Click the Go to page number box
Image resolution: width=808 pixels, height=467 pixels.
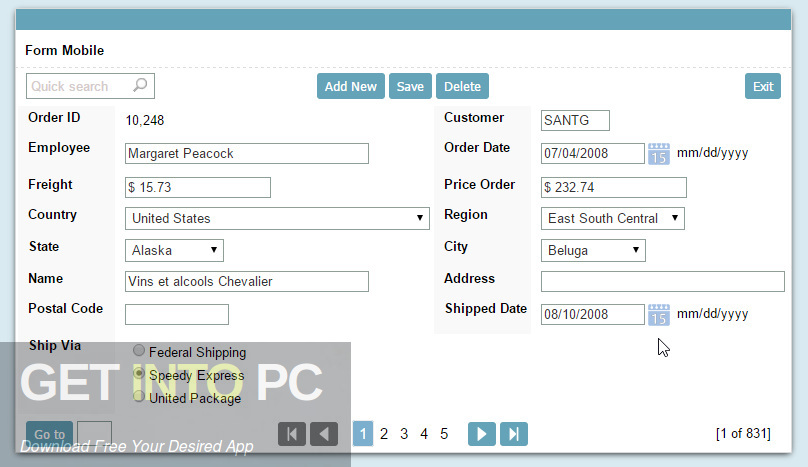point(94,434)
